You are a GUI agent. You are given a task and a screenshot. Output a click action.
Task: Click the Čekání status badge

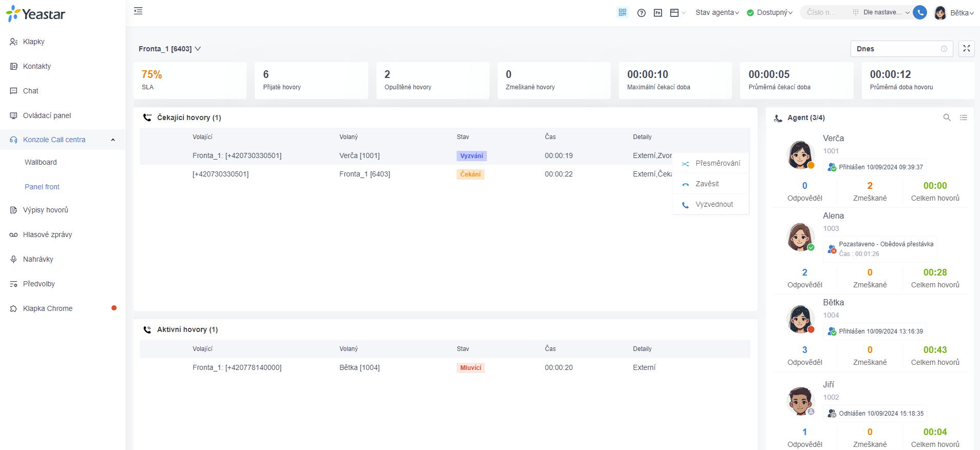470,174
